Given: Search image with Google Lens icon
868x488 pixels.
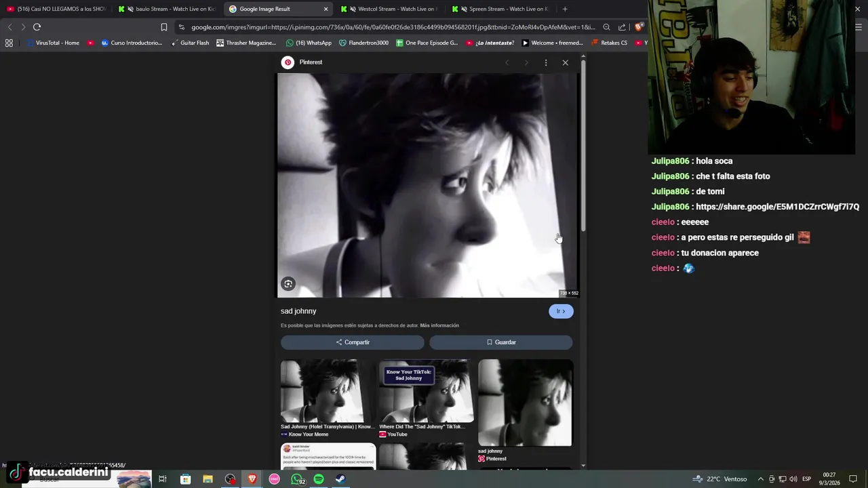Looking at the screenshot, I should [x=288, y=284].
